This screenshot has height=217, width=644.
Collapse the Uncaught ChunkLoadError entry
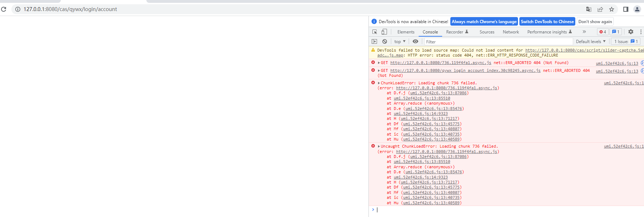pos(379,147)
